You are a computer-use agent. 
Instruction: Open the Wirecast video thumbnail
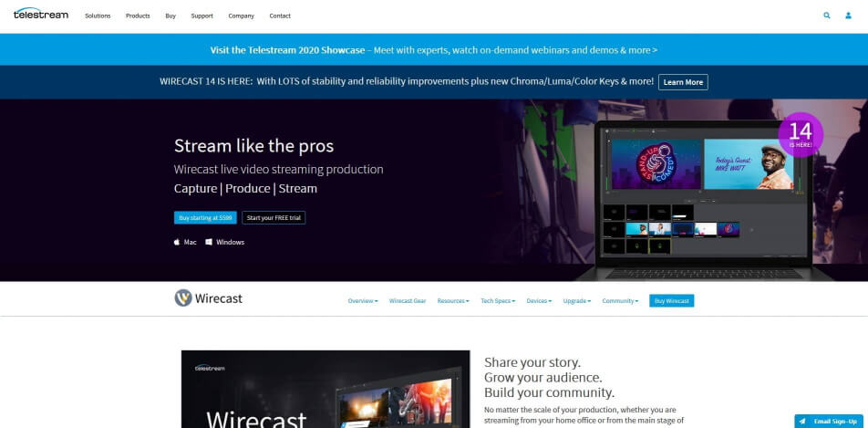point(325,389)
